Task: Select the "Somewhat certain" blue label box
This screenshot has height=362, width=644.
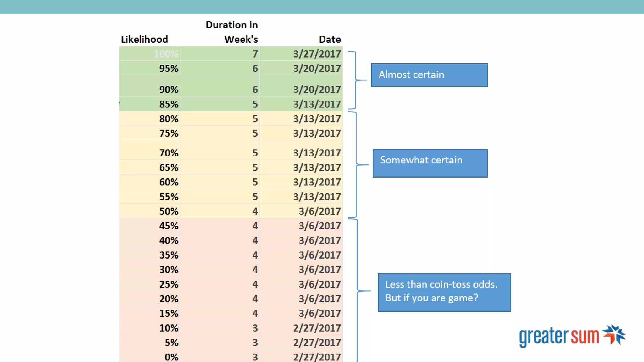Action: (x=430, y=163)
